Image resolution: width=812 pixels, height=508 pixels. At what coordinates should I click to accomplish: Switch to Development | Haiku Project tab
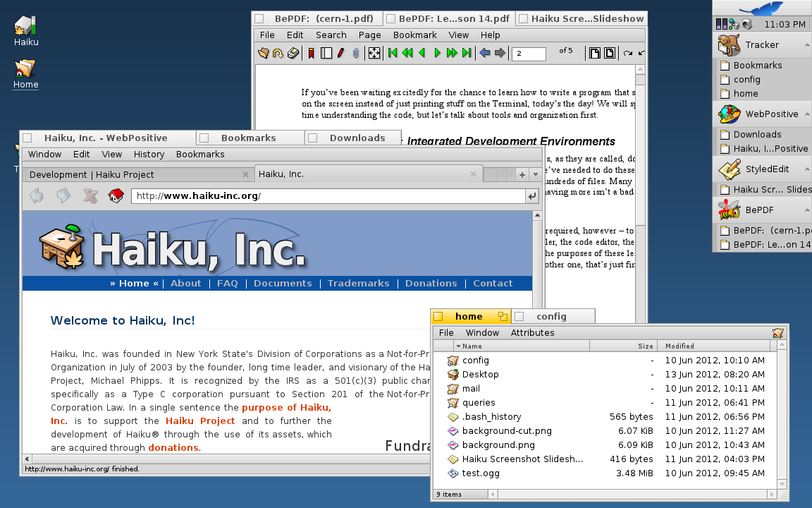pyautogui.click(x=92, y=174)
